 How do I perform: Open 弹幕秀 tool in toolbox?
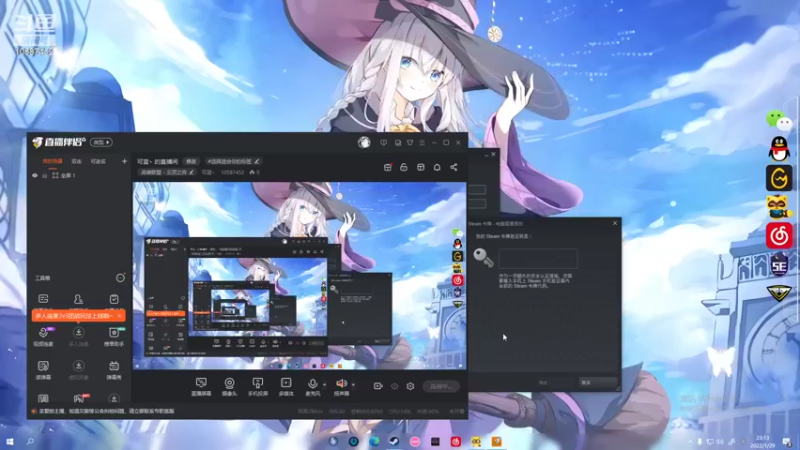pos(114,370)
